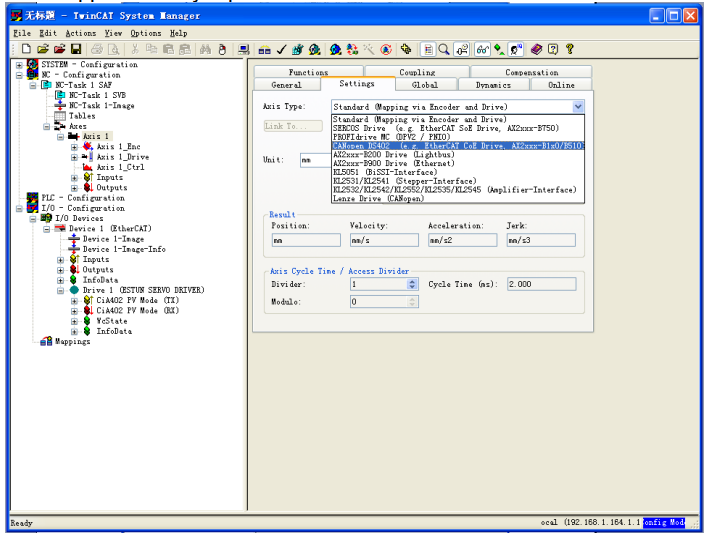Select KL2531/KL2541 Stepper-Interface option
The image size is (707, 535).
click(458, 181)
